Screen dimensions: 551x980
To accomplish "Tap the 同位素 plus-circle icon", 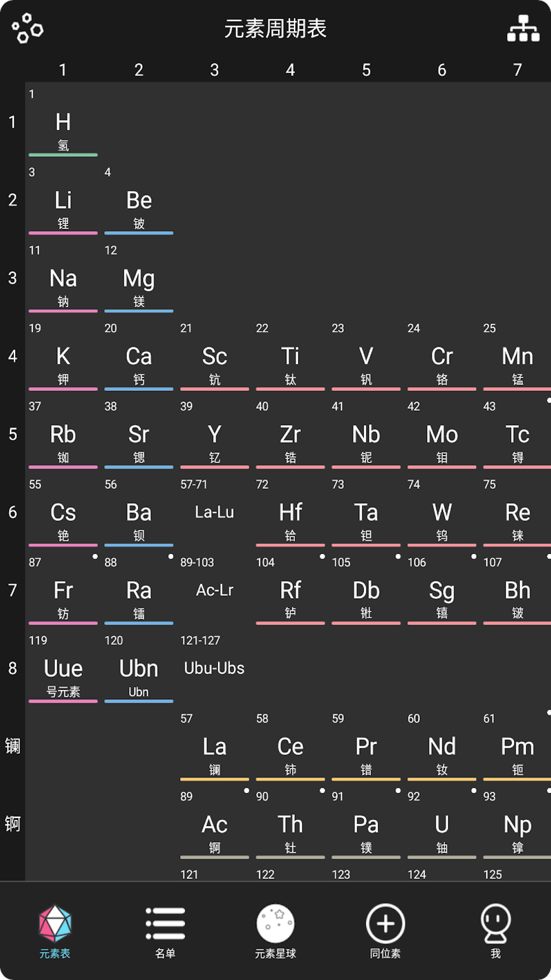I will pyautogui.click(x=386, y=923).
